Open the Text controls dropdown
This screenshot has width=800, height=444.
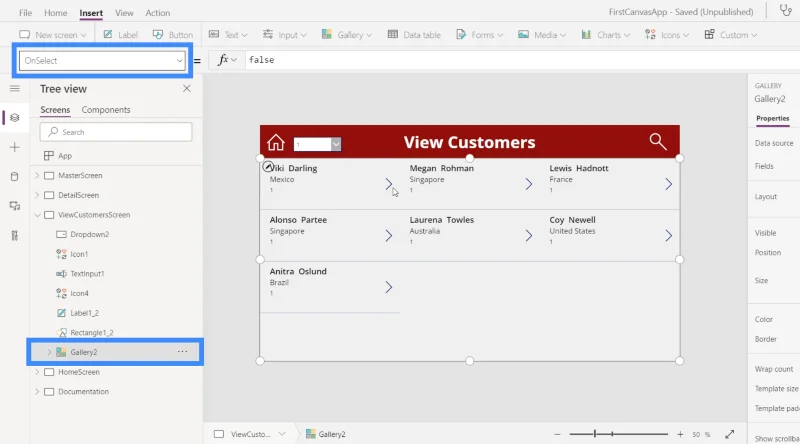[x=228, y=35]
